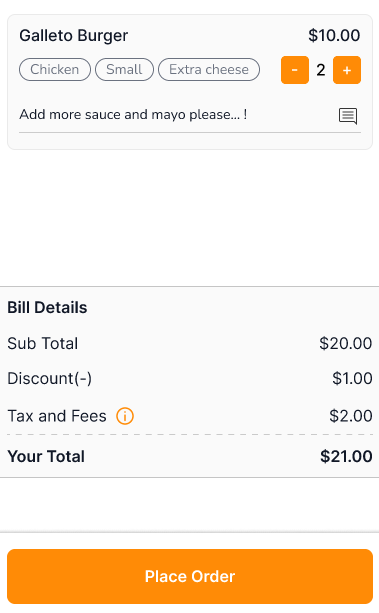Click the $1.00 discount amount
The image size is (379, 613).
click(352, 378)
